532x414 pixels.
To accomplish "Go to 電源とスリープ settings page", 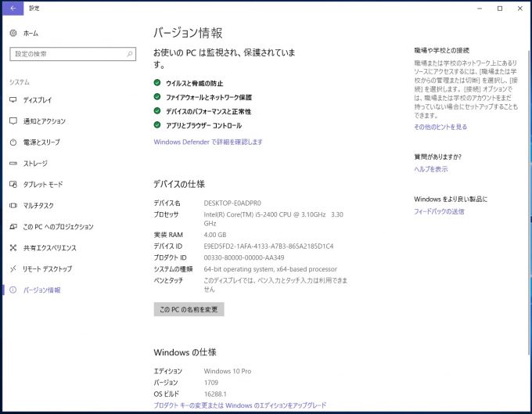I will 41,142.
